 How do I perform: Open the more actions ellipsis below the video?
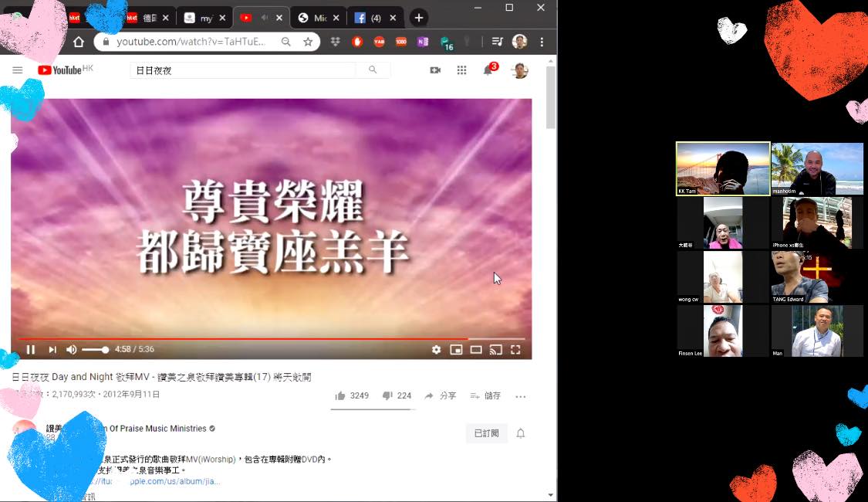[x=520, y=396]
